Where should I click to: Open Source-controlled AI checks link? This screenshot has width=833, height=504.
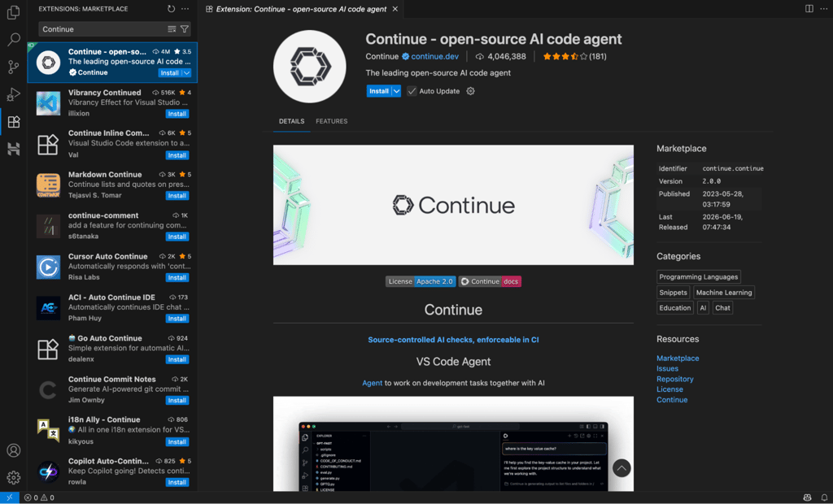(453, 340)
